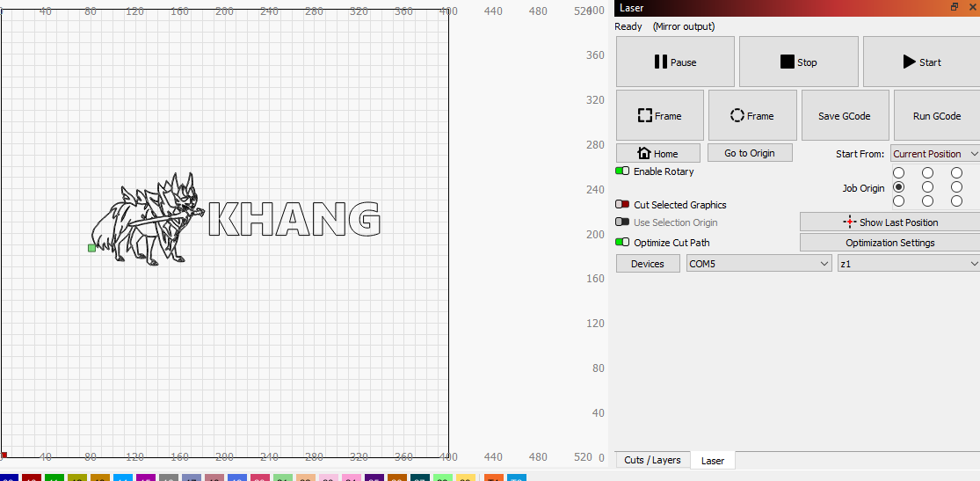Screen dimensions: 980x481
Task: Toggle the Optimize Cut Path switch
Action: coord(622,242)
